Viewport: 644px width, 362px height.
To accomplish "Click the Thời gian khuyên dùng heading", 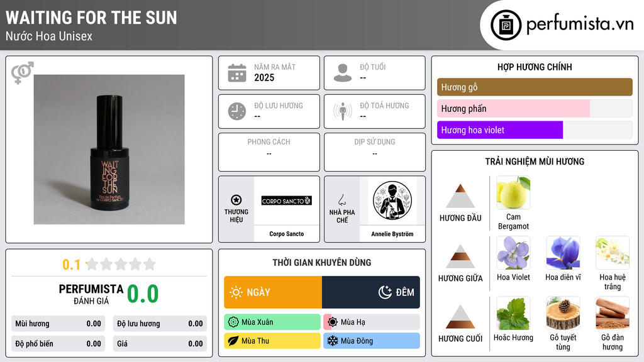I will (322, 263).
